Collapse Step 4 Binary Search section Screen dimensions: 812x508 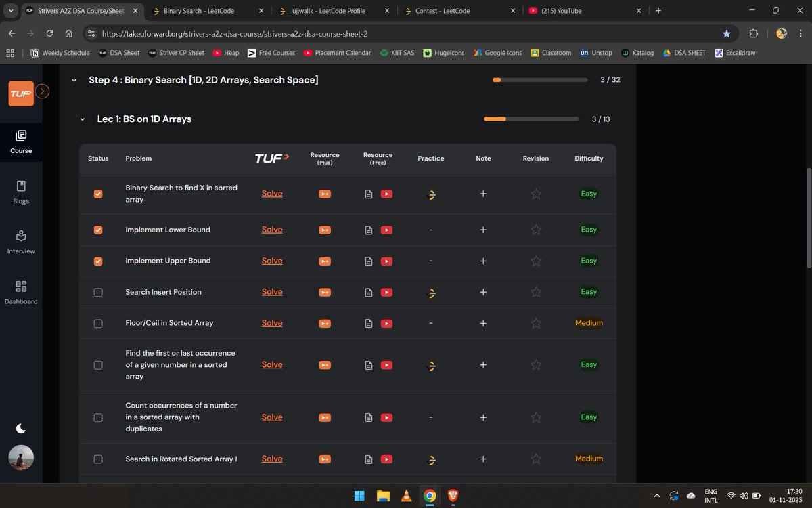pyautogui.click(x=74, y=80)
